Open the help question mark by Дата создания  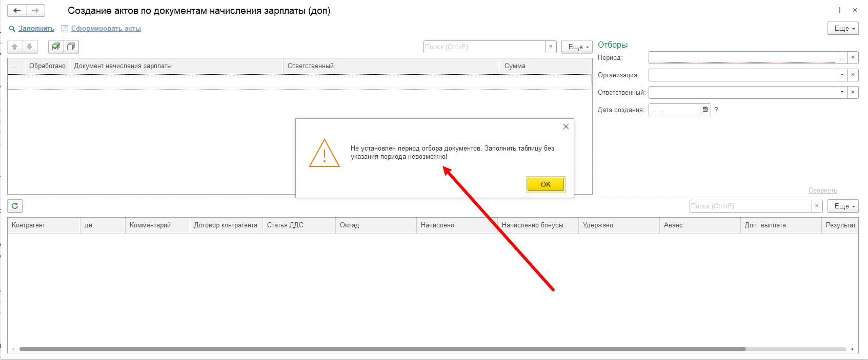[716, 110]
